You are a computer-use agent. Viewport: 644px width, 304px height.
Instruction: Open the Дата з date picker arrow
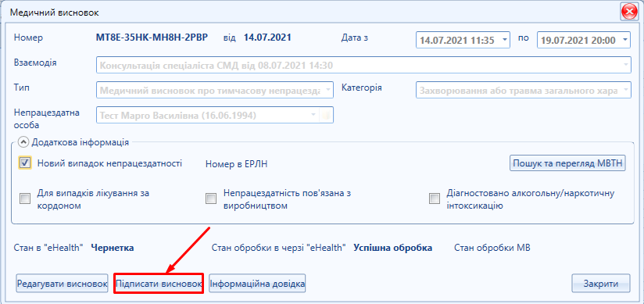[x=504, y=41]
